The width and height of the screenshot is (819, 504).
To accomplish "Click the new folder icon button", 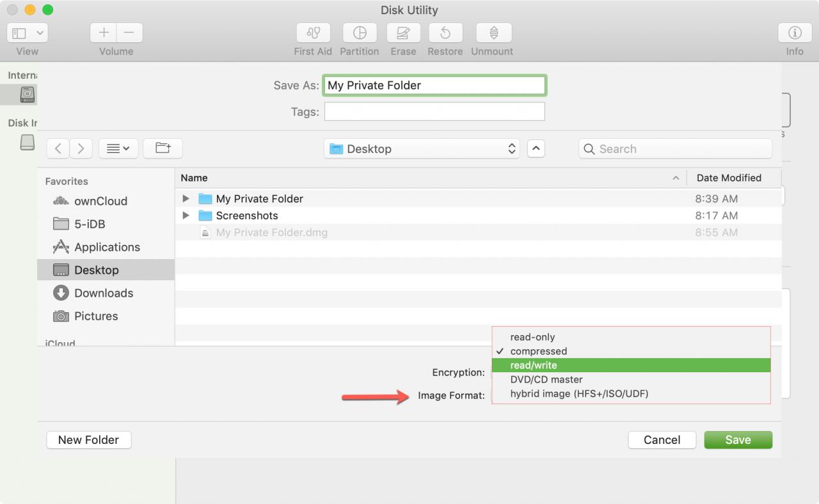I will (163, 148).
